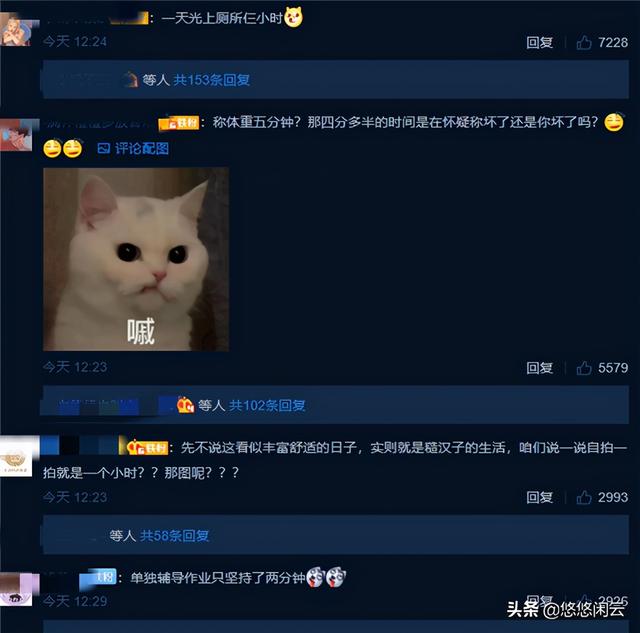
Task: Click the blue fan badge before 单独辅导作业
Action: pyautogui.click(x=98, y=577)
